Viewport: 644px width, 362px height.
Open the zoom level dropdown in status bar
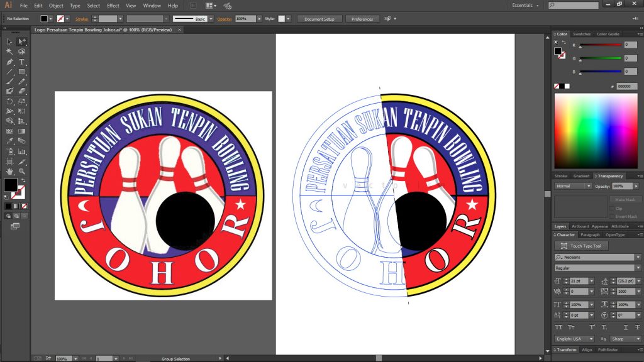[75, 359]
